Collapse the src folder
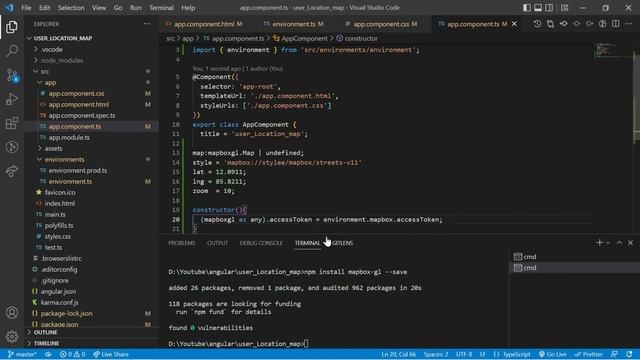640x360 pixels. [44, 71]
